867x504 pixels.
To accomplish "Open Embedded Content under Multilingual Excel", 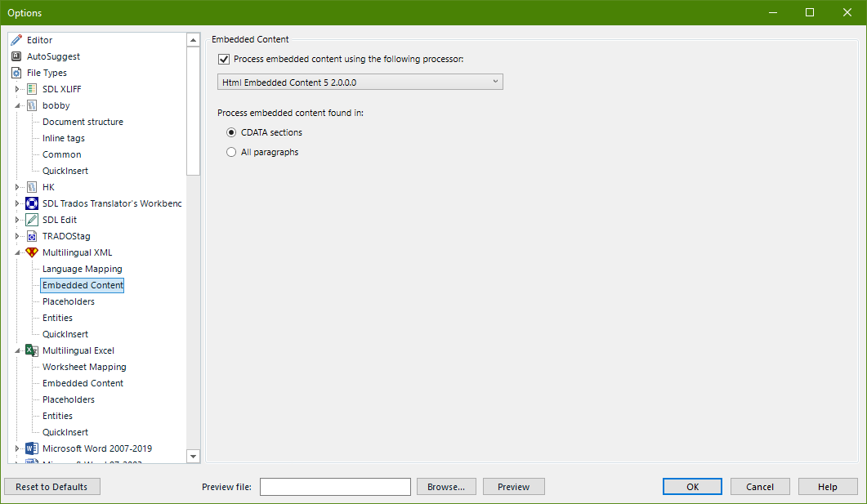I will (x=83, y=384).
